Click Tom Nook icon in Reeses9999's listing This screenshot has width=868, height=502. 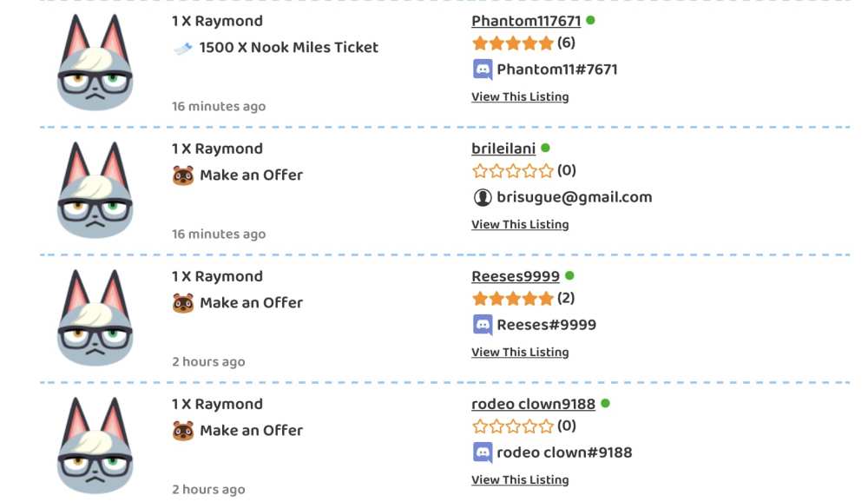[183, 303]
